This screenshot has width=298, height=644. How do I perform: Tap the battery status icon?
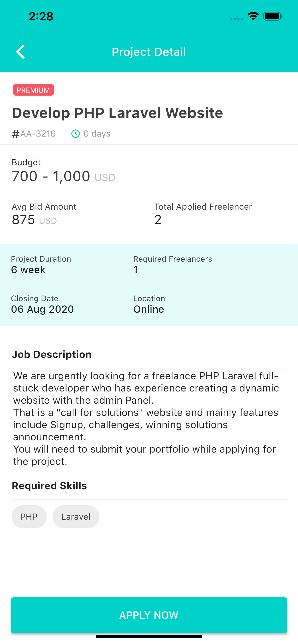(273, 16)
